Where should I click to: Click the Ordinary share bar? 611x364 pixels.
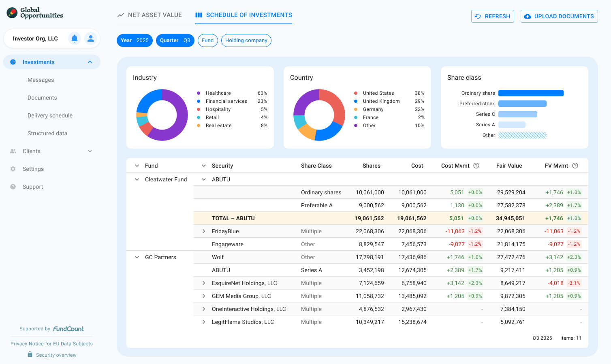coord(531,93)
